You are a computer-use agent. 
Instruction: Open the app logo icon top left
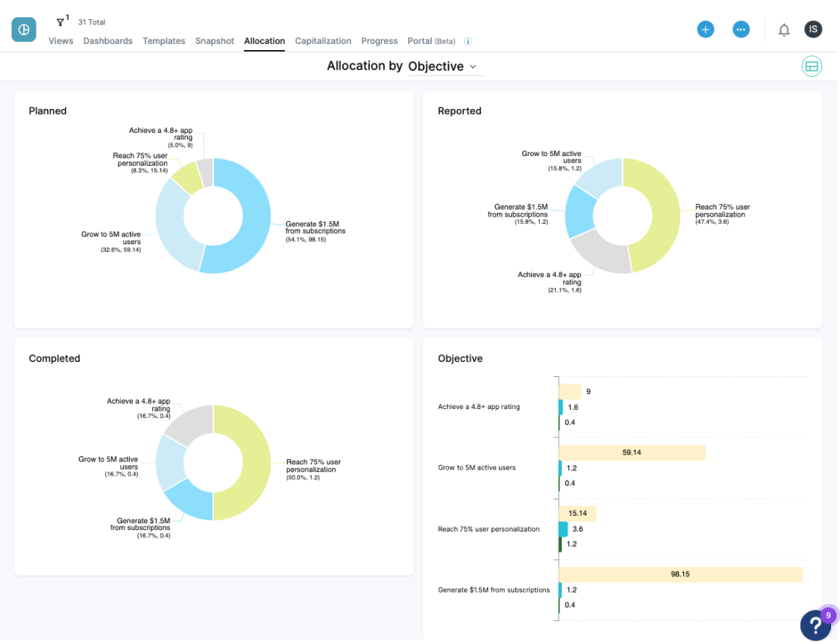coord(23,29)
